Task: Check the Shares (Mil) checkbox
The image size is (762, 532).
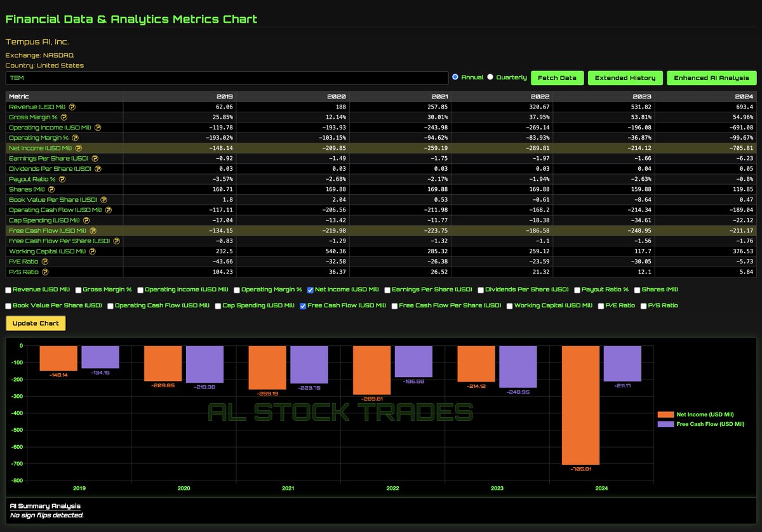Action: 637,289
